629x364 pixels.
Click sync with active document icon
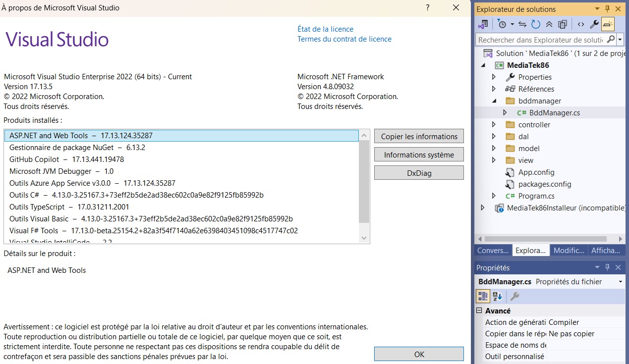(522, 24)
